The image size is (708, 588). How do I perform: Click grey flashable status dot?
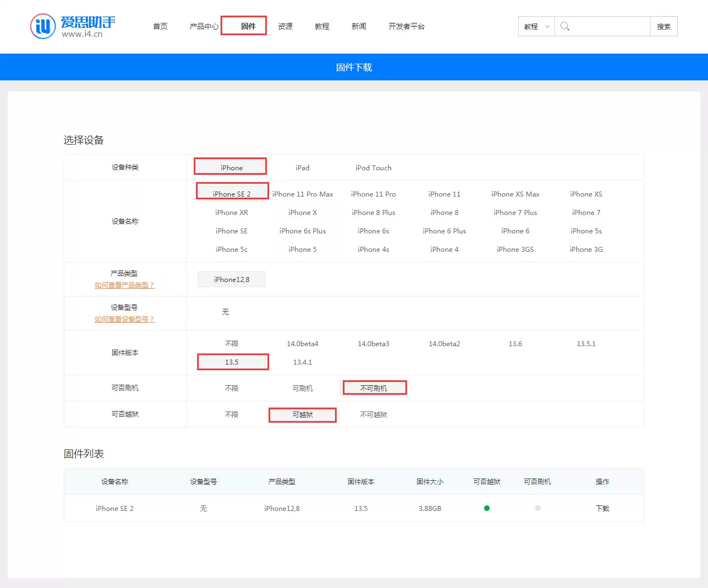click(x=538, y=508)
